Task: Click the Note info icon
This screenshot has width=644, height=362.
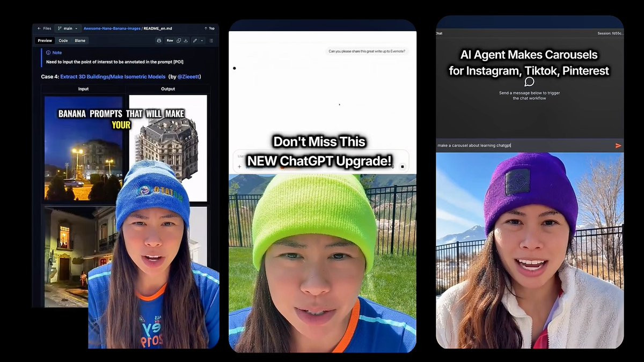Action: (48, 53)
